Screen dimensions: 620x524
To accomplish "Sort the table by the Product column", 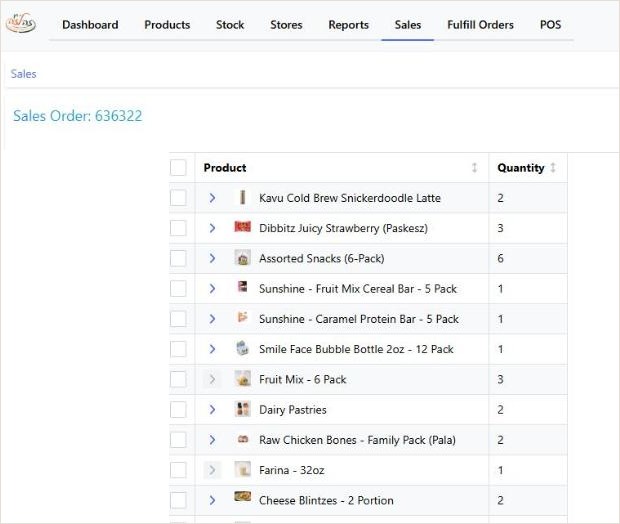I will 474,168.
